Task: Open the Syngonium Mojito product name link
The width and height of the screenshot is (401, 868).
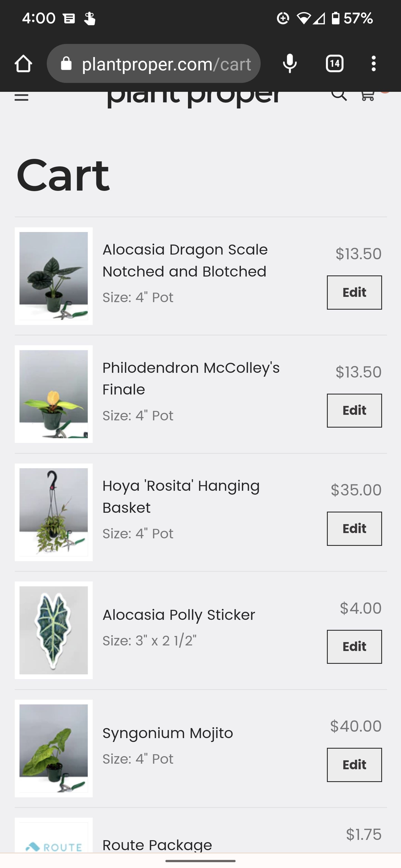Action: [x=168, y=733]
